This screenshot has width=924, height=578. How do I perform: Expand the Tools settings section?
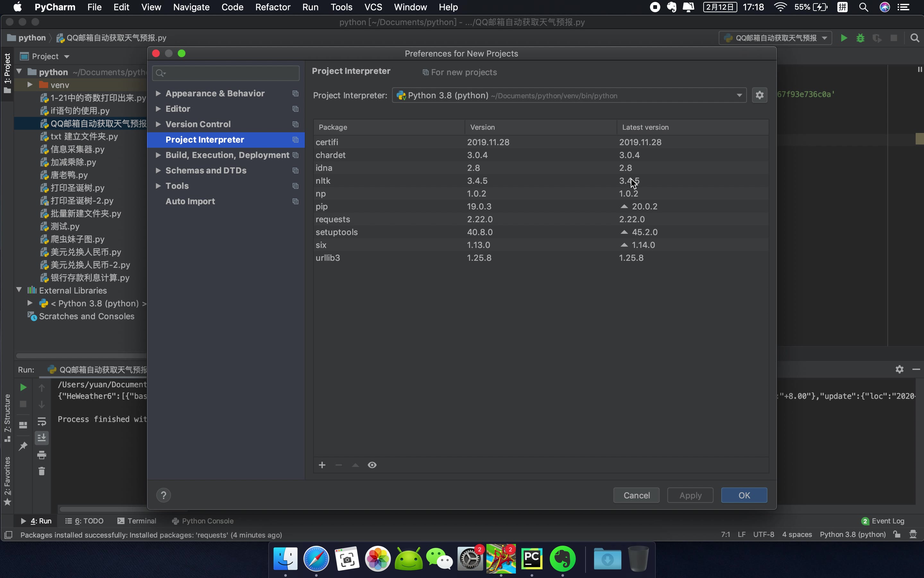click(158, 185)
